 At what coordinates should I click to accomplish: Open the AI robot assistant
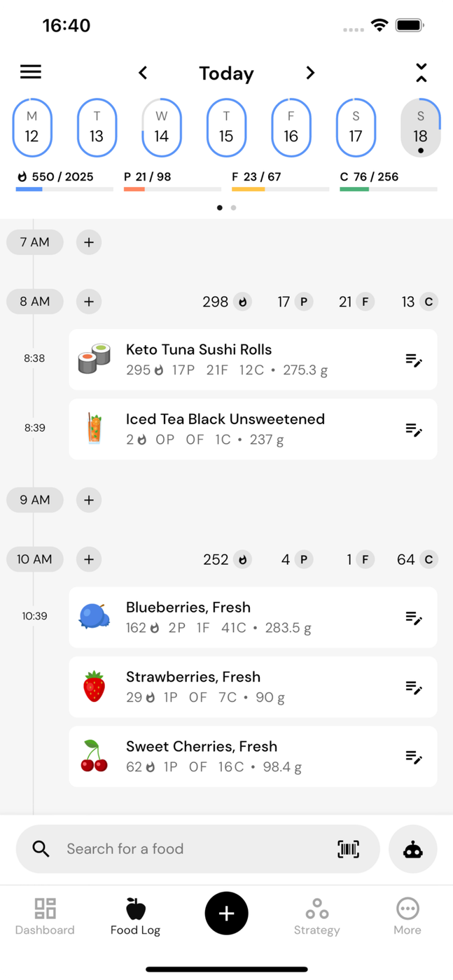412,849
